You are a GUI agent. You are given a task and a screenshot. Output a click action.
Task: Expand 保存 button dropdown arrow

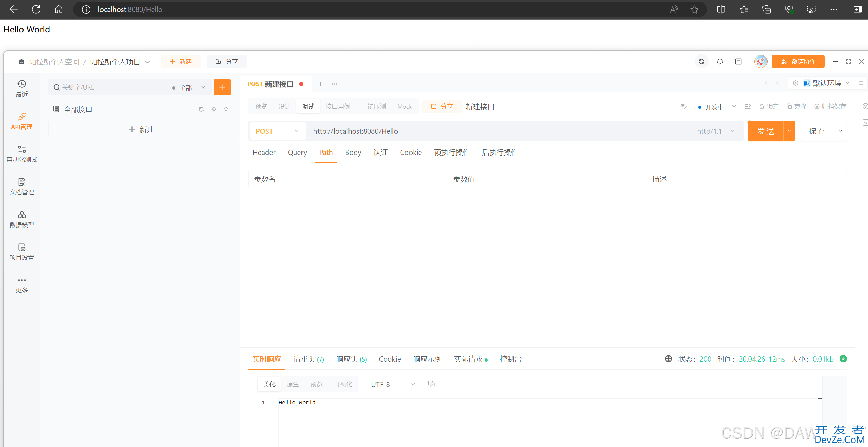click(x=841, y=131)
